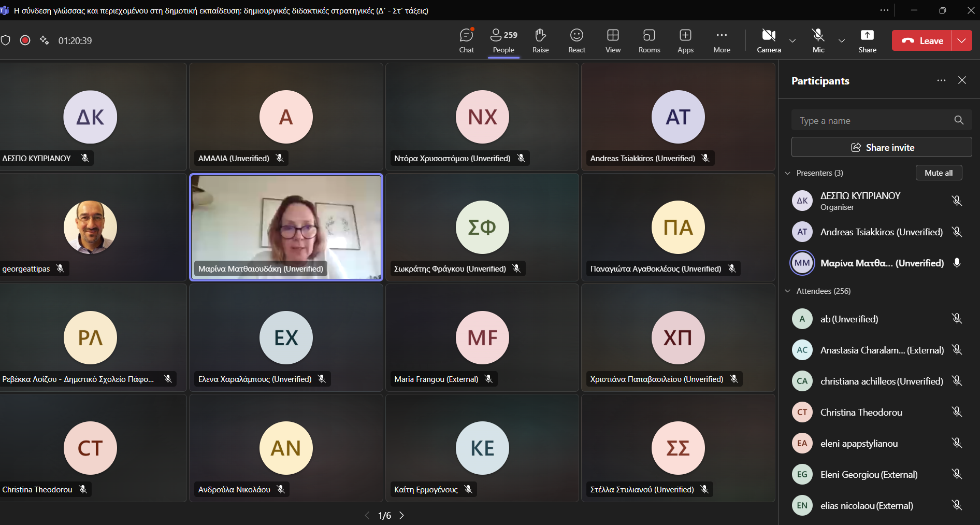Toggle mic for Andreas Tsiakkiros in participants list
Screen dimensions: 980x525
coord(957,232)
